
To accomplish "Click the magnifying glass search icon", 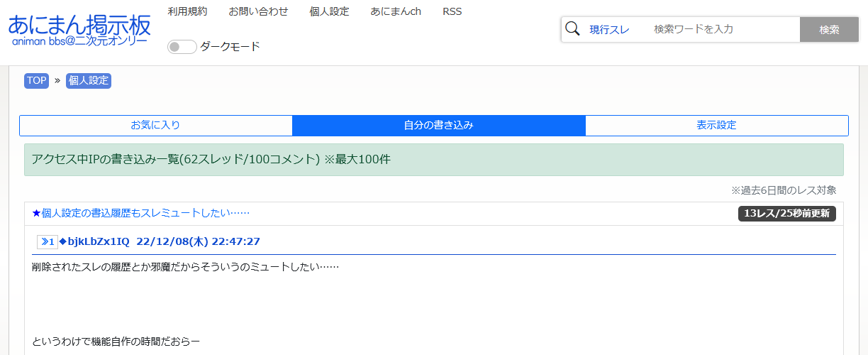I will [x=572, y=29].
